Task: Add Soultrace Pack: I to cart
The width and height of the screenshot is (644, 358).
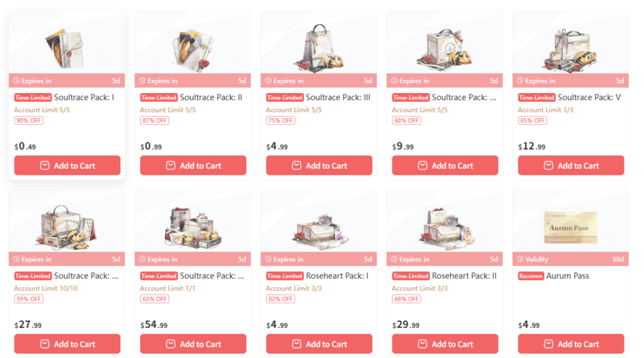Action: [67, 165]
